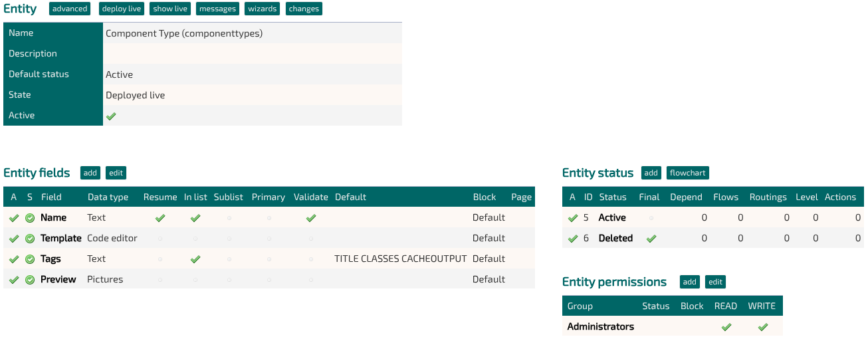Viewport: 868px width, 339px height.
Task: Toggle Primary dot for Name field
Action: coord(269,218)
